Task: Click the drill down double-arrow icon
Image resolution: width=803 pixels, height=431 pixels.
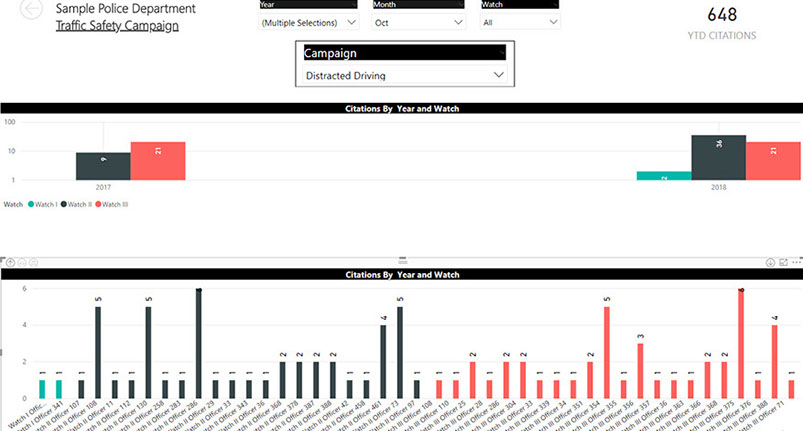Action: (x=21, y=262)
